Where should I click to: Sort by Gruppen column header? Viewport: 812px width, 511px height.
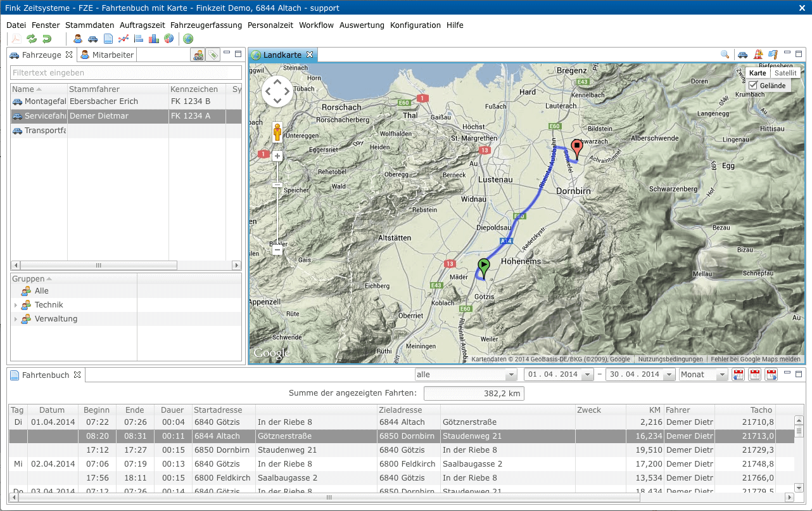tap(73, 279)
